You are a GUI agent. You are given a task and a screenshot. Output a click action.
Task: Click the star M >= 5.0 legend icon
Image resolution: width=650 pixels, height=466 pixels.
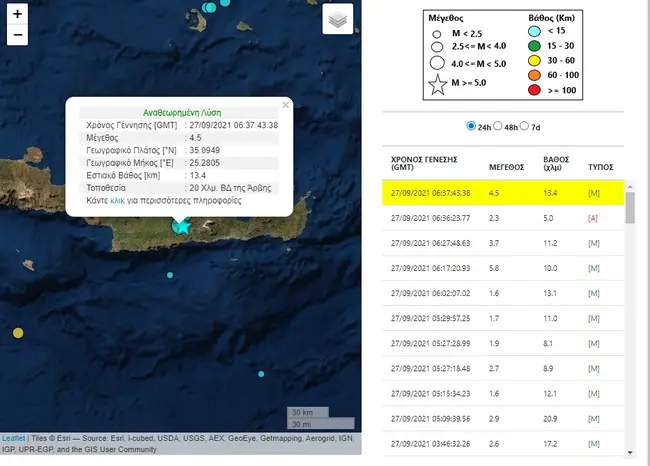click(438, 86)
